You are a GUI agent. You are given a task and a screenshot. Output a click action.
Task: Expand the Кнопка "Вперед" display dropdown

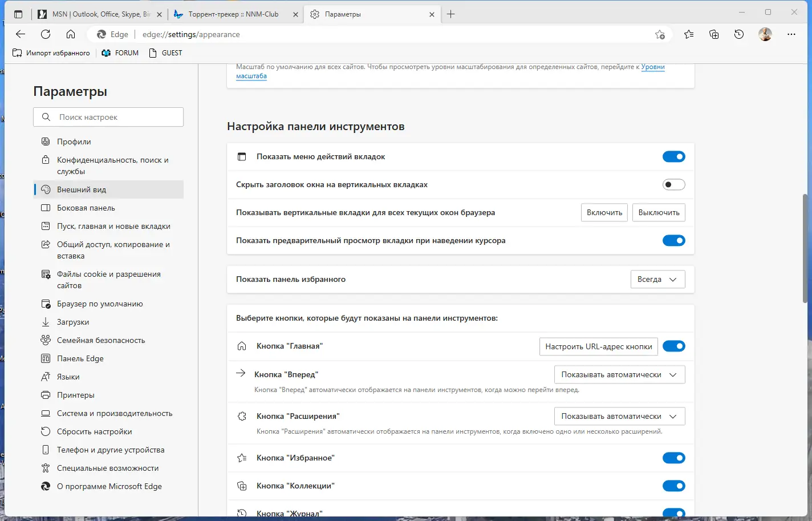[x=619, y=374]
